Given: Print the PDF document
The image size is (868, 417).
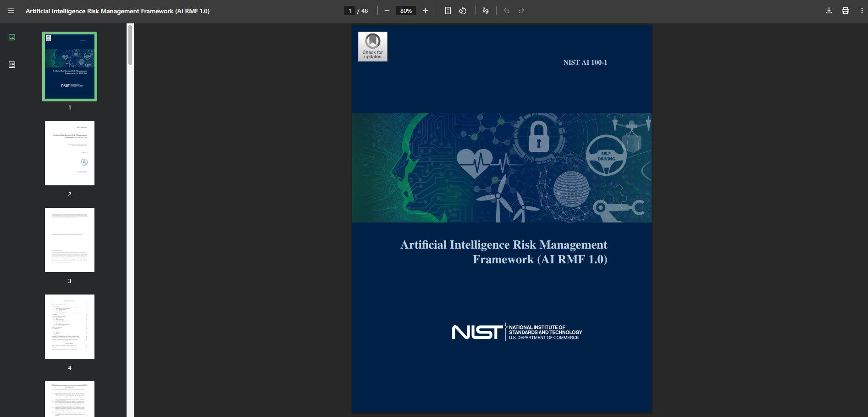Looking at the screenshot, I should [x=846, y=11].
